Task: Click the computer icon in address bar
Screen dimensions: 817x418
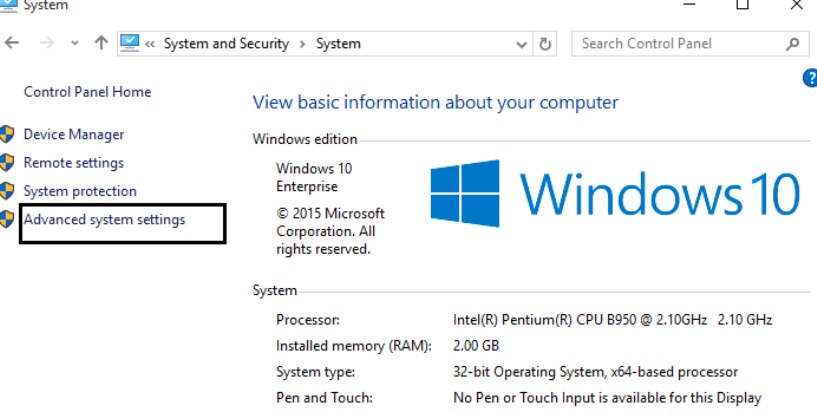Action: [129, 43]
